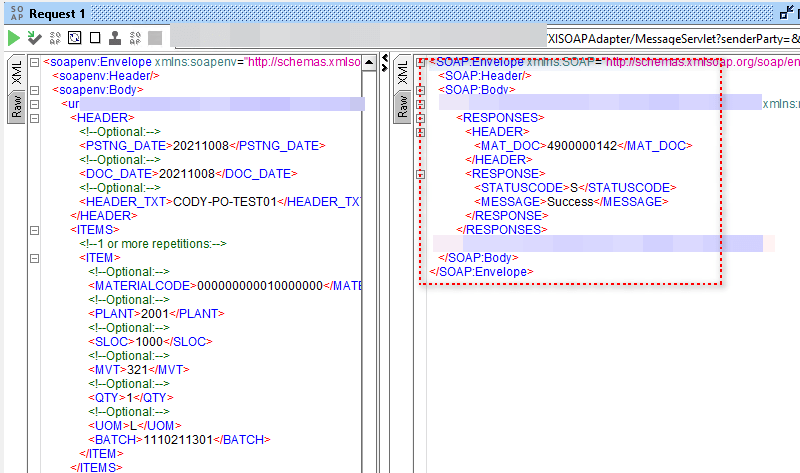Collapse the ITEM node in request XML
This screenshot has height=473, width=800.
coord(35,258)
